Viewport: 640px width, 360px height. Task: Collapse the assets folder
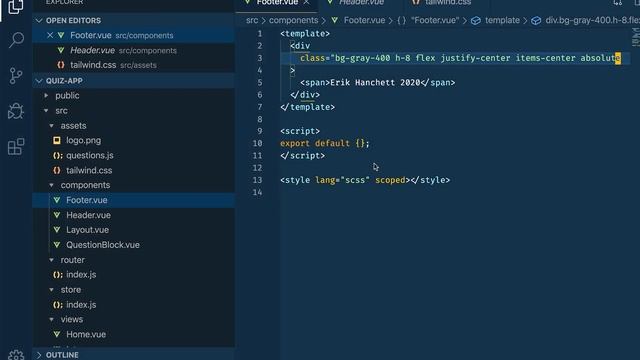point(51,126)
